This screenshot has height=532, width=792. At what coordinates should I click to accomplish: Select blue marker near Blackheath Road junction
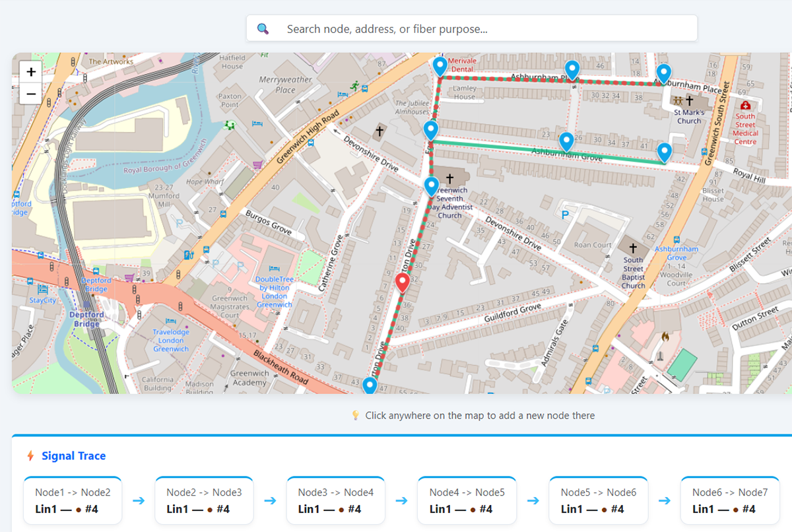click(x=370, y=385)
